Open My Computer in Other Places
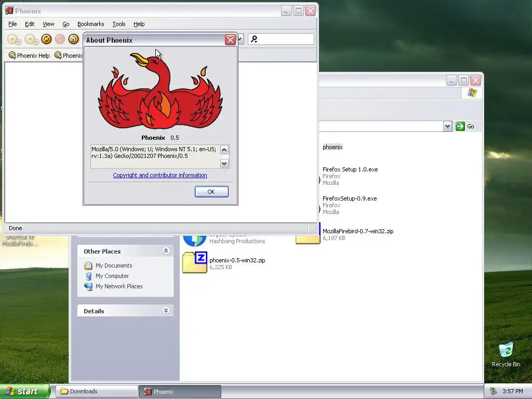 tap(112, 276)
